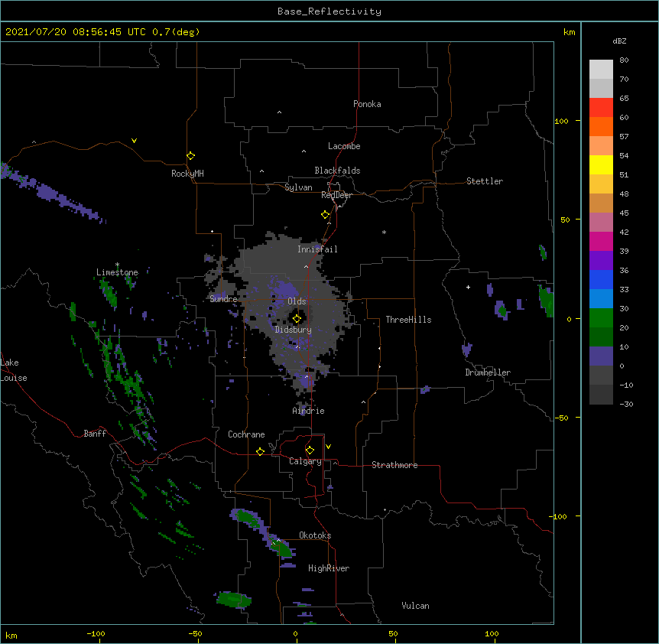Click the white asterisk marker above Limestone
This screenshot has width=659, height=644.
pos(117,265)
